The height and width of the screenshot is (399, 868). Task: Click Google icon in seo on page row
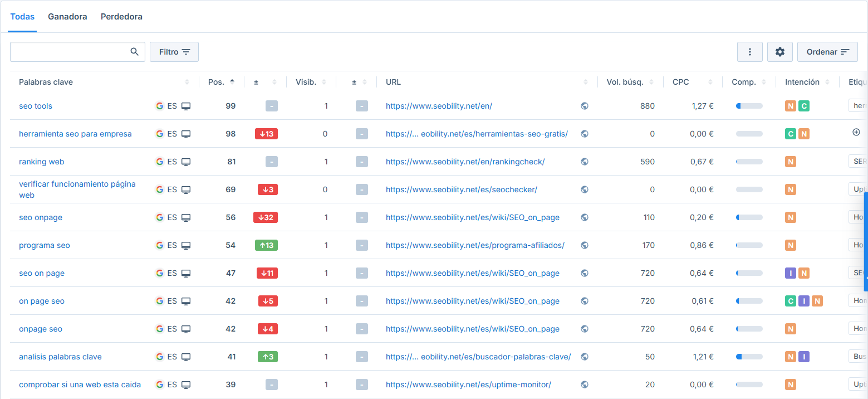[x=160, y=273]
